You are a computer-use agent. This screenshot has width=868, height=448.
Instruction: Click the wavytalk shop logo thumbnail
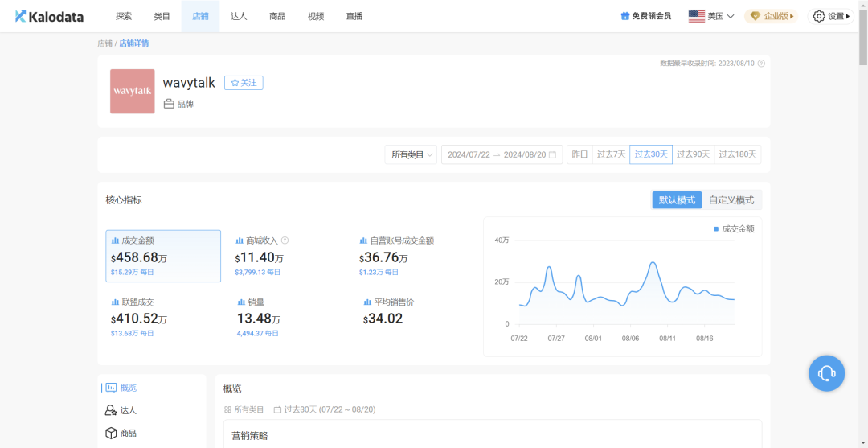point(133,92)
